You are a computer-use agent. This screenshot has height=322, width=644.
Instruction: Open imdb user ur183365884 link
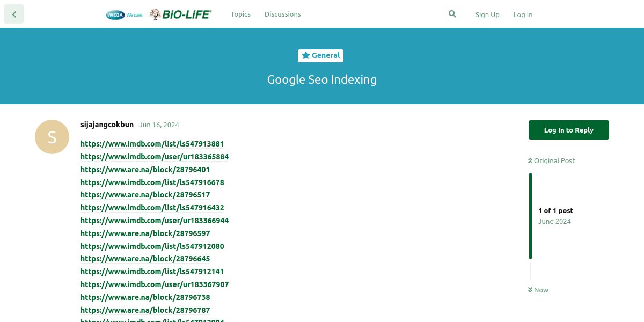pos(155,157)
